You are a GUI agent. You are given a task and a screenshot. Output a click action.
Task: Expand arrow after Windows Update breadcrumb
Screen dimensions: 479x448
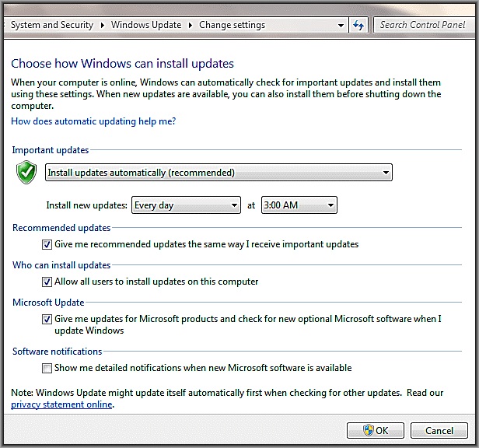click(190, 26)
